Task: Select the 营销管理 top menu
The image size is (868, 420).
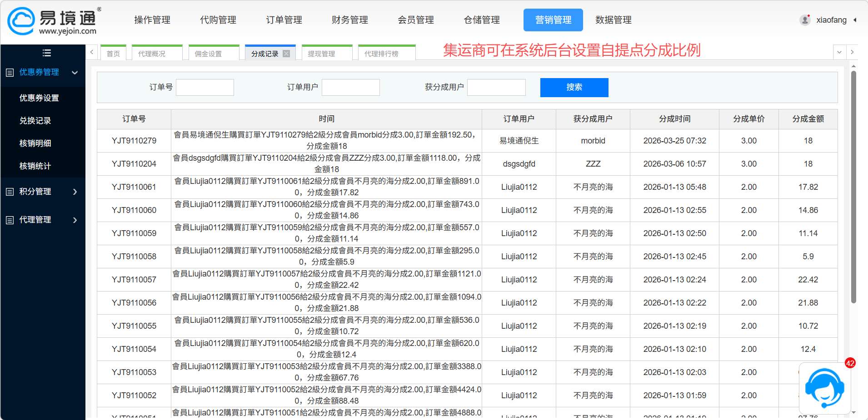Action: click(x=553, y=20)
